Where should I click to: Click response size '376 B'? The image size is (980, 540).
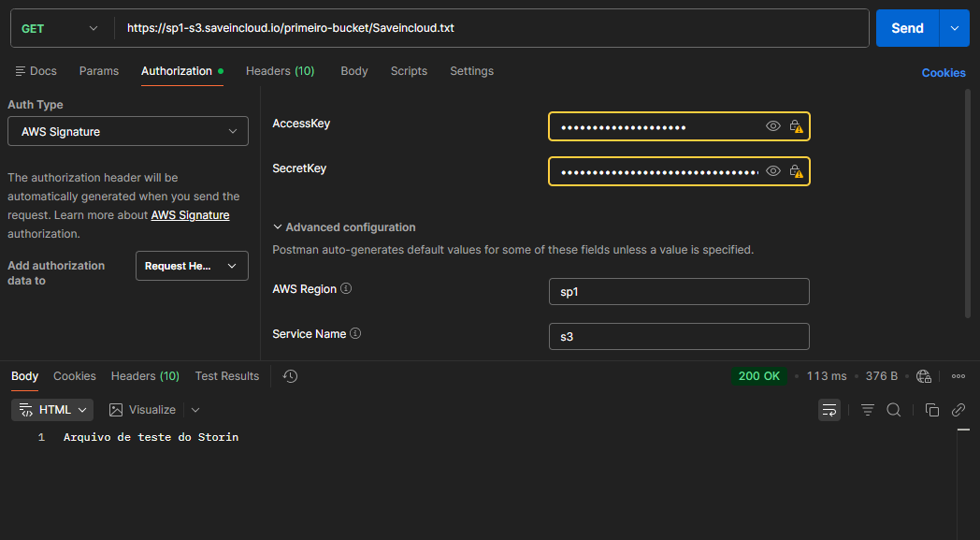[x=881, y=376]
